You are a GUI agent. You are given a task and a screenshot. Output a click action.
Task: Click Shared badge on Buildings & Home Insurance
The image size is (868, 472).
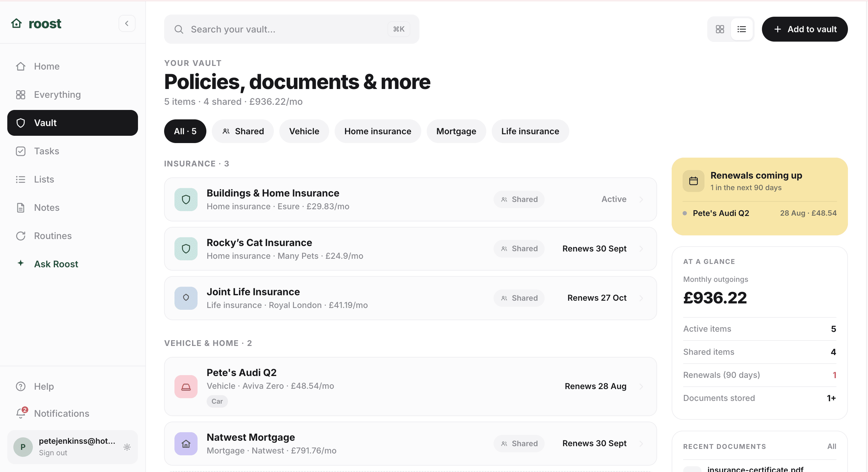click(x=519, y=199)
